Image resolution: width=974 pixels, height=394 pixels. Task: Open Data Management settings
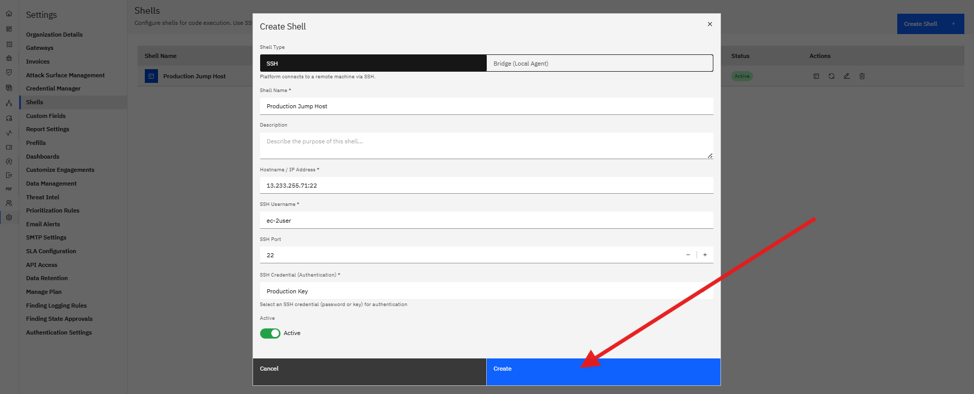(x=52, y=183)
